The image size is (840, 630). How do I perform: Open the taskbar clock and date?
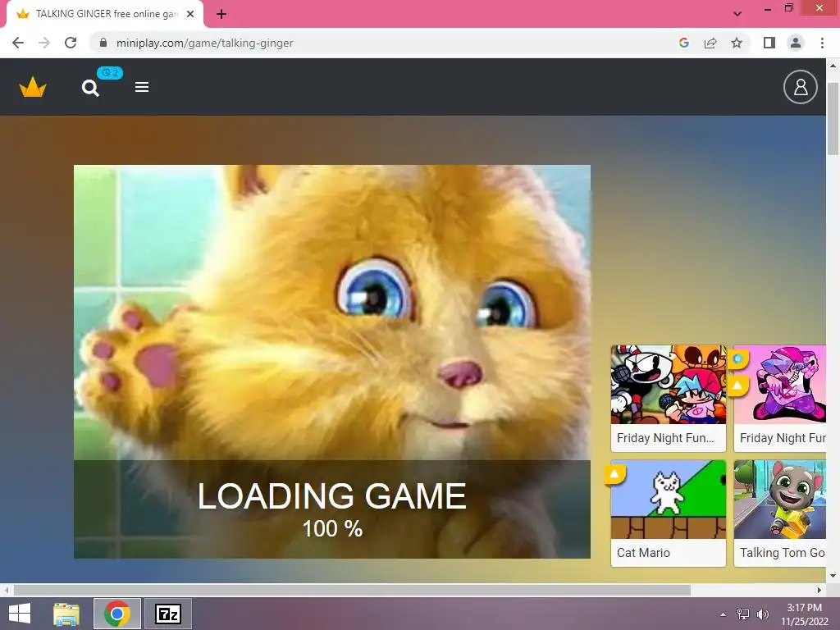(x=804, y=614)
